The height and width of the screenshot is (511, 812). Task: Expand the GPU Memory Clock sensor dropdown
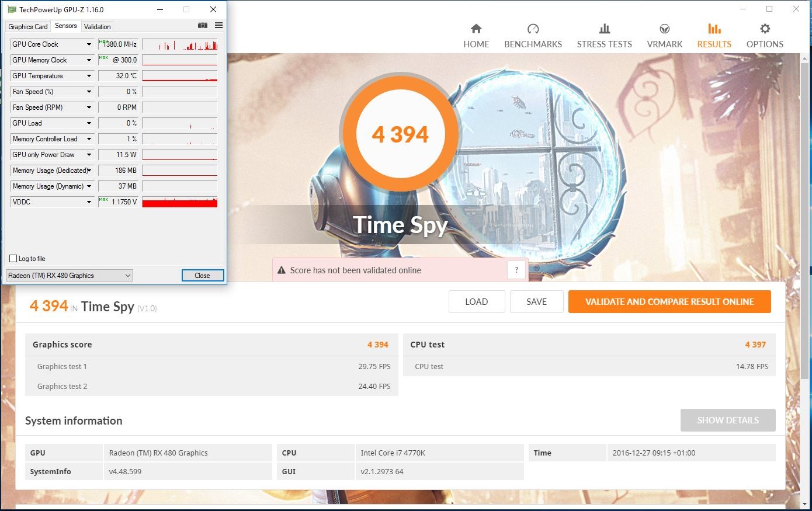coord(89,60)
